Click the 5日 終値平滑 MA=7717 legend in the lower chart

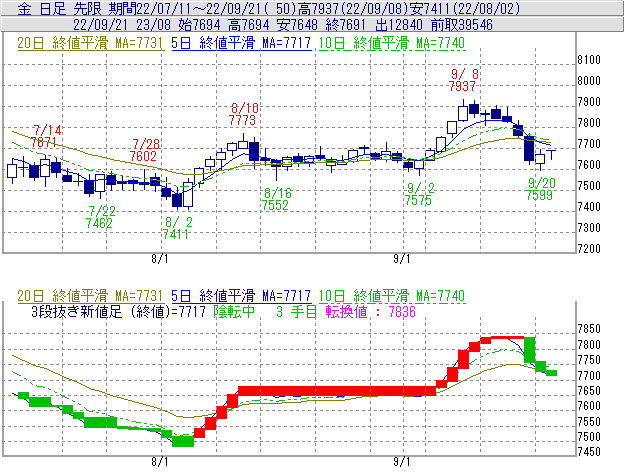click(241, 296)
